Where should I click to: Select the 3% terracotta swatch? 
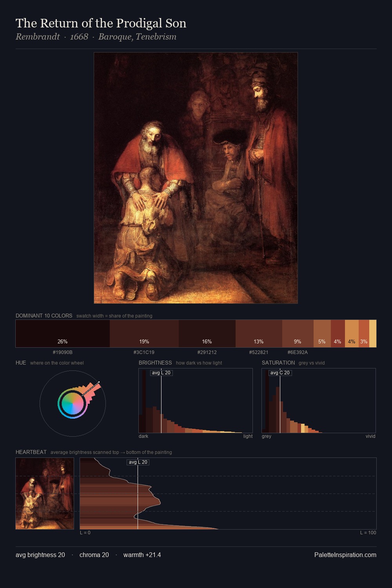[x=364, y=334]
